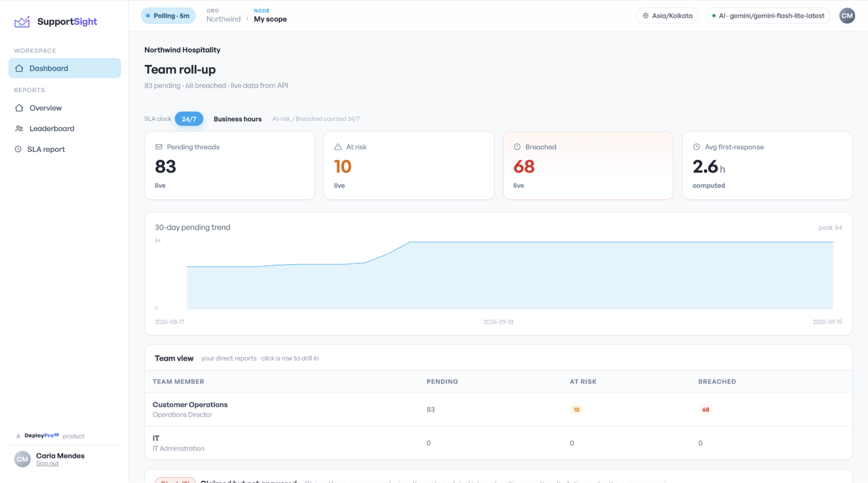The height and width of the screenshot is (483, 868).
Task: Click the green AI status dot
Action: pyautogui.click(x=714, y=16)
